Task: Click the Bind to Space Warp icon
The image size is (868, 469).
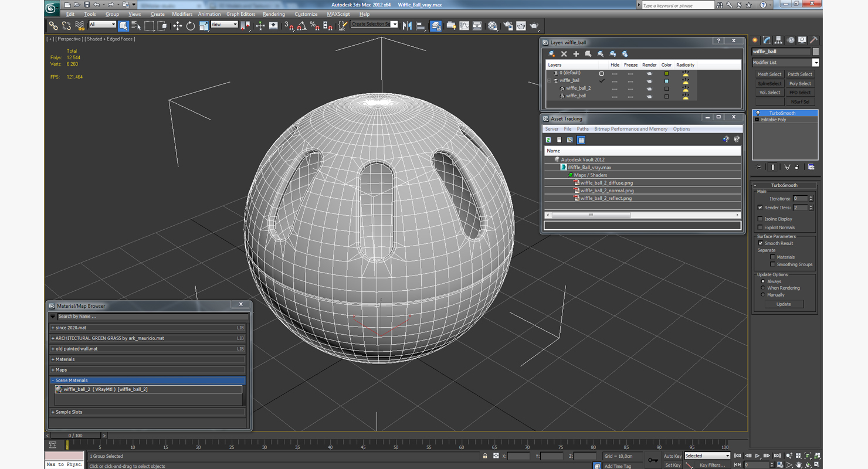Action: [80, 26]
